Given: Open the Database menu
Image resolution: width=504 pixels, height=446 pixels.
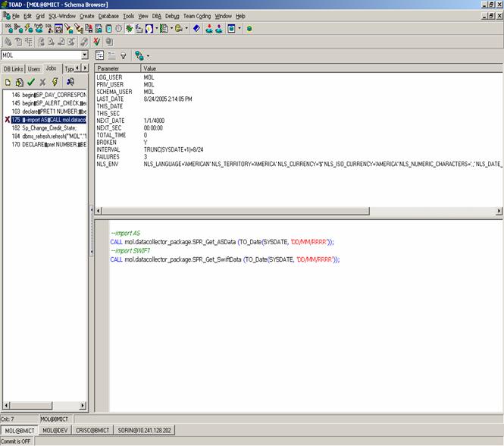Looking at the screenshot, I should click(x=108, y=15).
